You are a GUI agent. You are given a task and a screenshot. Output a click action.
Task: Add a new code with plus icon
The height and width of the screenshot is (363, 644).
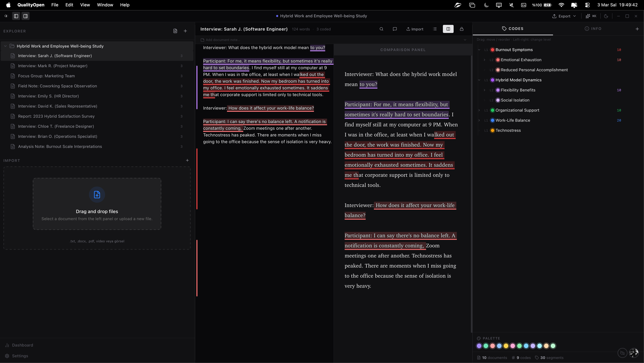(x=637, y=29)
